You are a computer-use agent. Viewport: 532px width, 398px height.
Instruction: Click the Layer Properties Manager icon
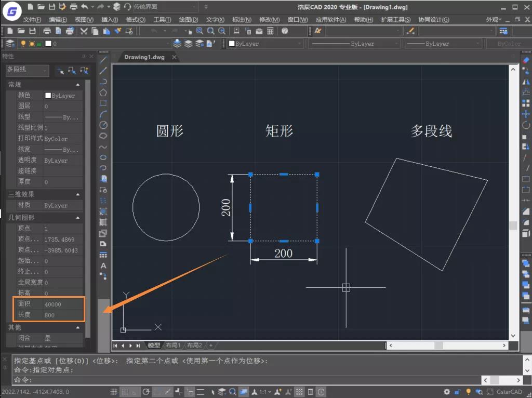coord(10,44)
